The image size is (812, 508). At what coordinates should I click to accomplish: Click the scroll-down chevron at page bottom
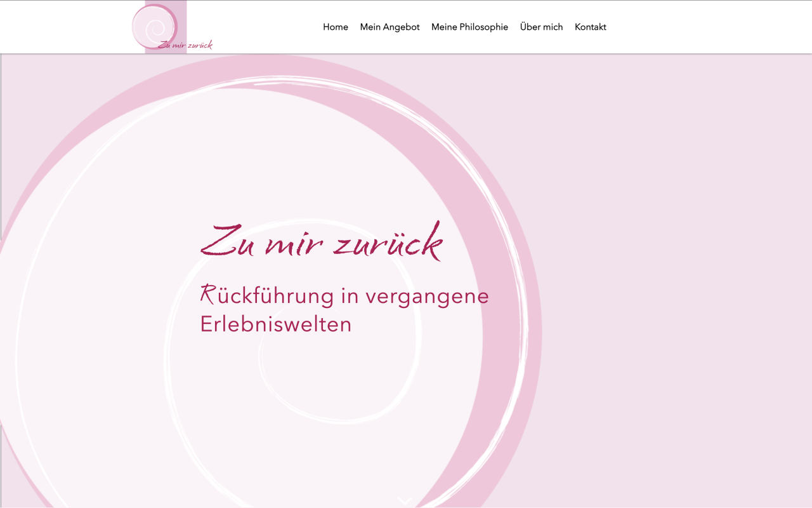pyautogui.click(x=405, y=501)
